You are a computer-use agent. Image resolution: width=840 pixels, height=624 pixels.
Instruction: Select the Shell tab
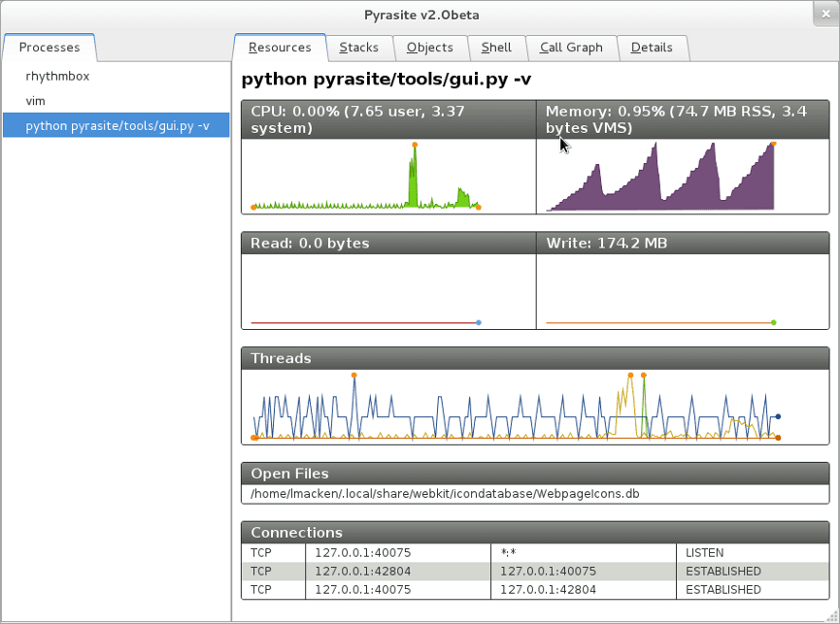click(x=496, y=47)
